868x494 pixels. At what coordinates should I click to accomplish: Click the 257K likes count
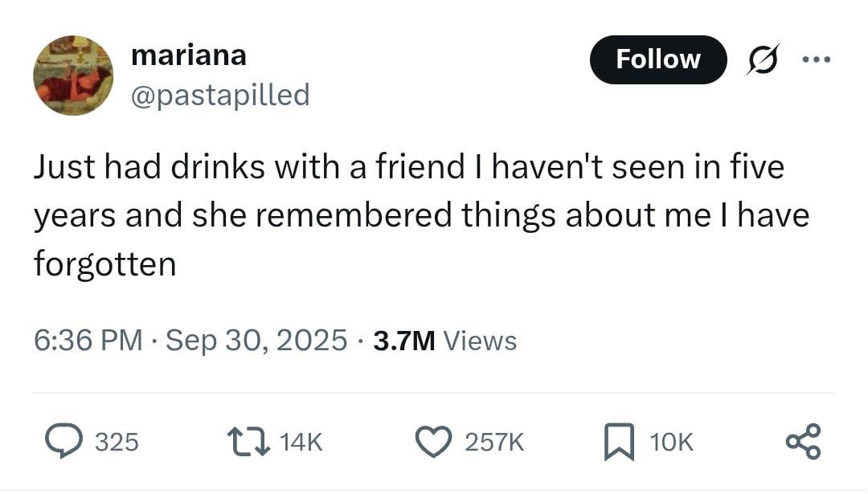click(494, 442)
